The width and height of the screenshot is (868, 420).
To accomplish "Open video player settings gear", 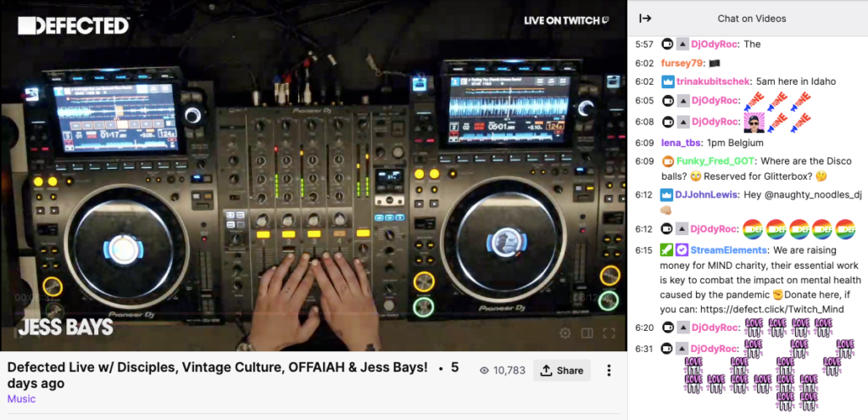I will tap(565, 333).
